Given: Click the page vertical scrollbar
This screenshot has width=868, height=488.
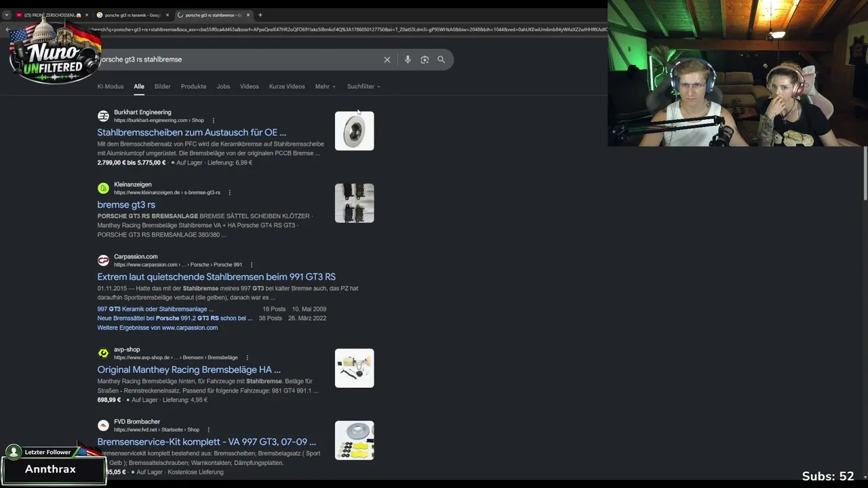Looking at the screenshot, I should pyautogui.click(x=865, y=173).
